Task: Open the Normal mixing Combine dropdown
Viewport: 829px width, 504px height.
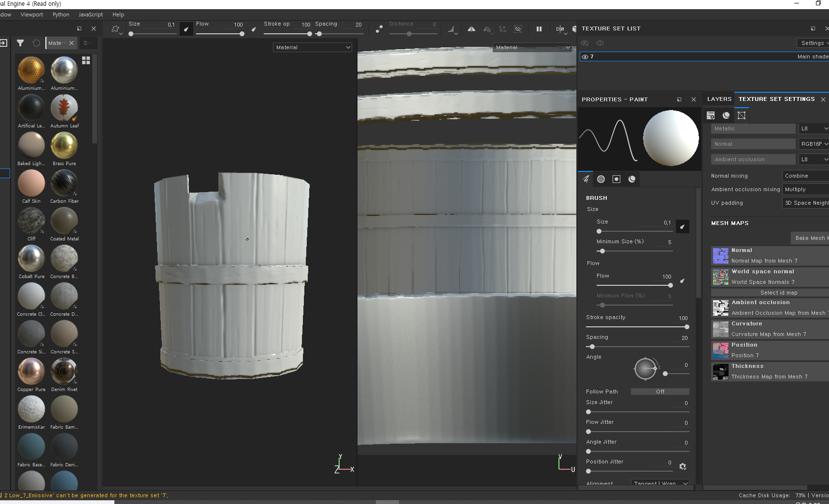Action: click(x=805, y=176)
